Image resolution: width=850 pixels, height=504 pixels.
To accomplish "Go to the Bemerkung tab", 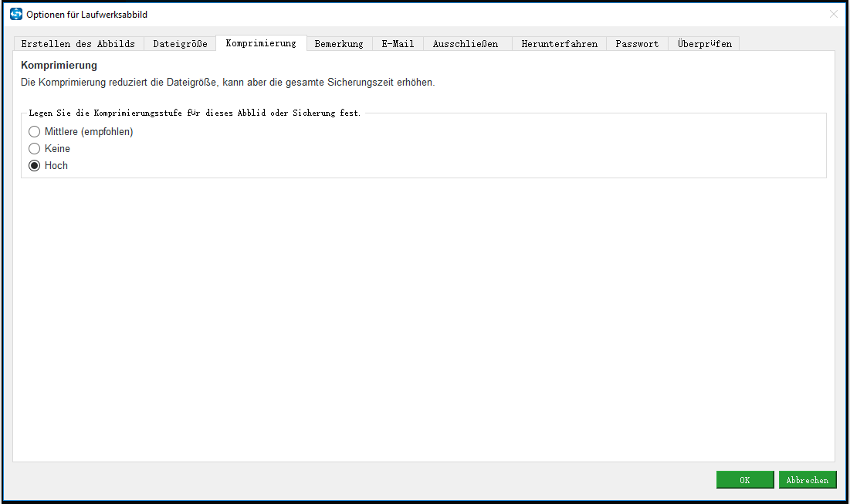I will (x=339, y=44).
